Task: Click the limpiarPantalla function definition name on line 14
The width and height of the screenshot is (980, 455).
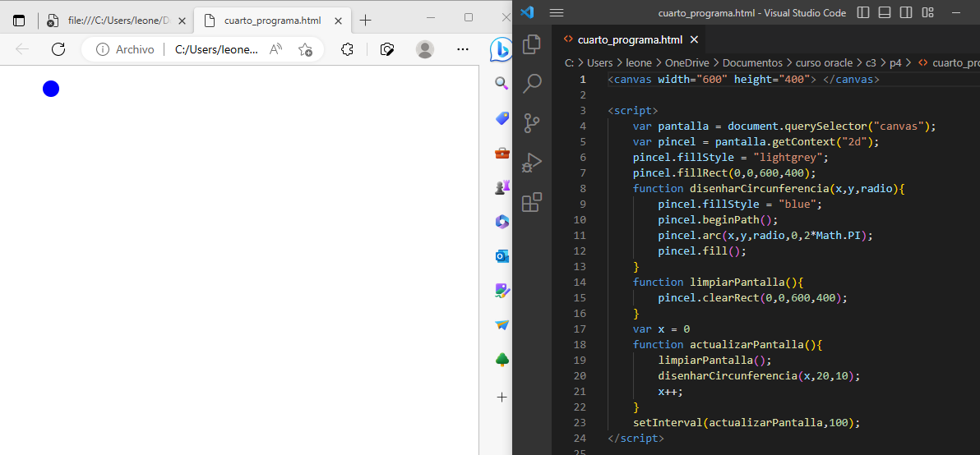Action: 737,282
